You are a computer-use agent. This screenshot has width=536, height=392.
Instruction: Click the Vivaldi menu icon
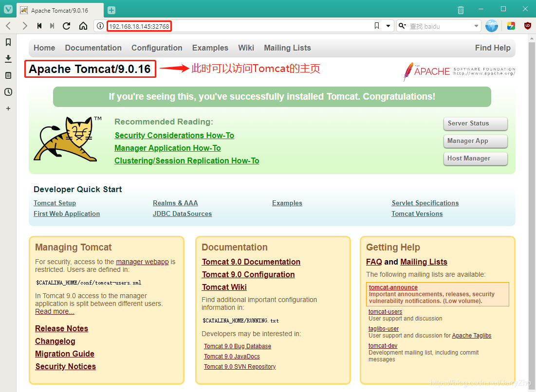pyautogui.click(x=8, y=9)
